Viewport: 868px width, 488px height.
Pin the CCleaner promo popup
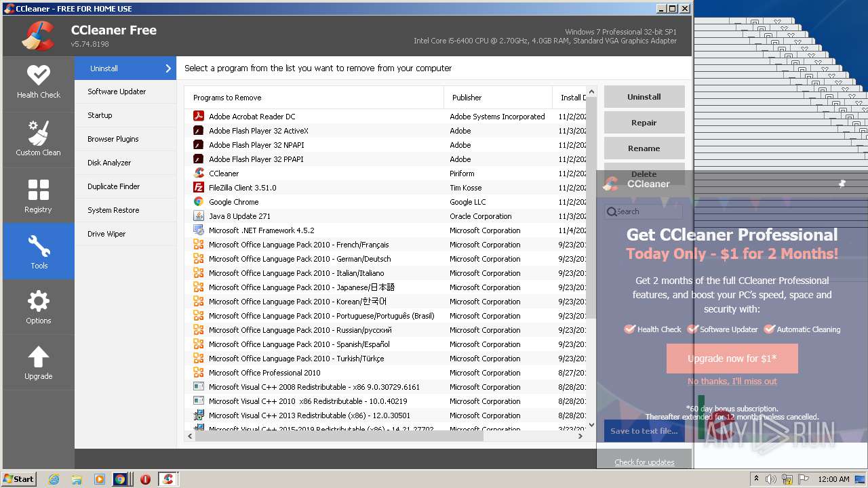point(842,183)
